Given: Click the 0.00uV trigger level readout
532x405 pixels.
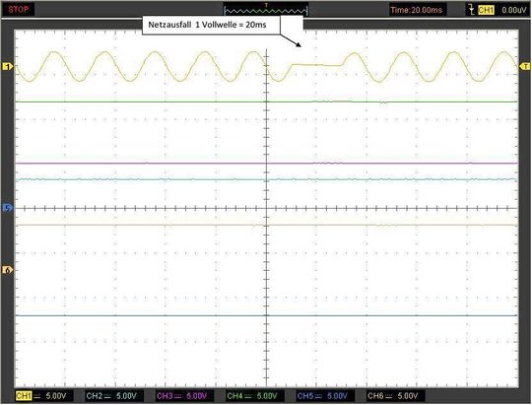Looking at the screenshot, I should (514, 10).
